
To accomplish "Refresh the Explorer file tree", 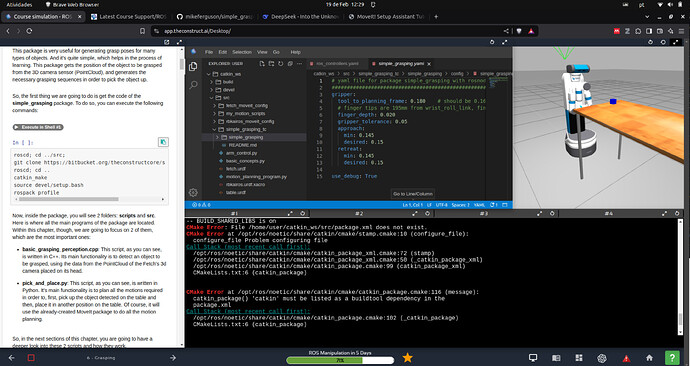I will pyautogui.click(x=280, y=63).
